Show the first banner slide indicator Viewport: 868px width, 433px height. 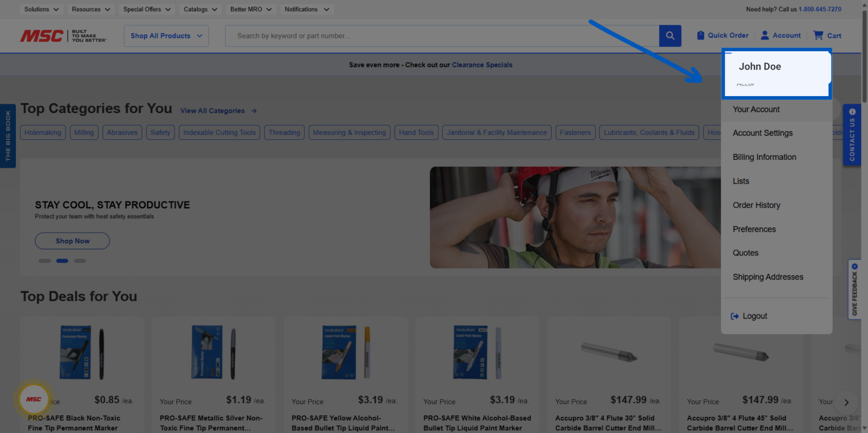(44, 261)
